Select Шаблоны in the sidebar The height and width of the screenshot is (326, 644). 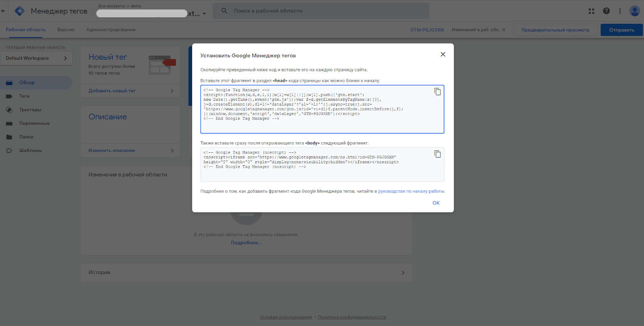[x=36, y=151]
